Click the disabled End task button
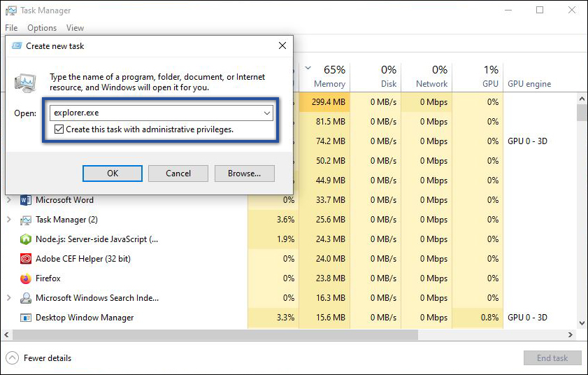The height and width of the screenshot is (375, 588). click(x=552, y=358)
